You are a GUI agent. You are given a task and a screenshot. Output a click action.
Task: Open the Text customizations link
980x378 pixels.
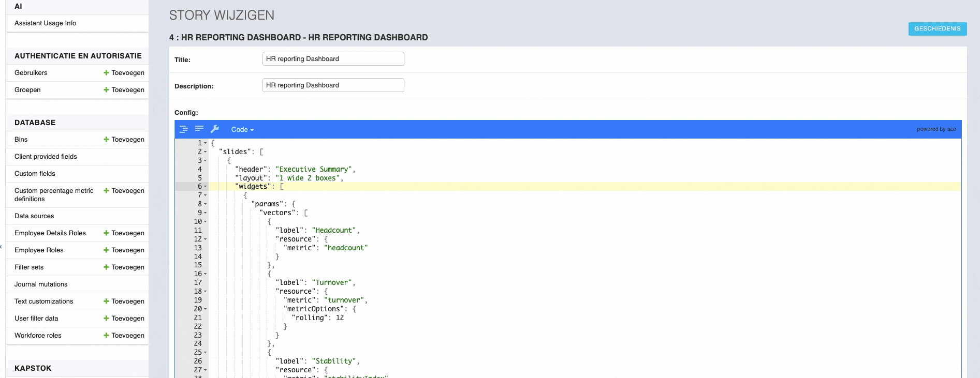pyautogui.click(x=43, y=301)
